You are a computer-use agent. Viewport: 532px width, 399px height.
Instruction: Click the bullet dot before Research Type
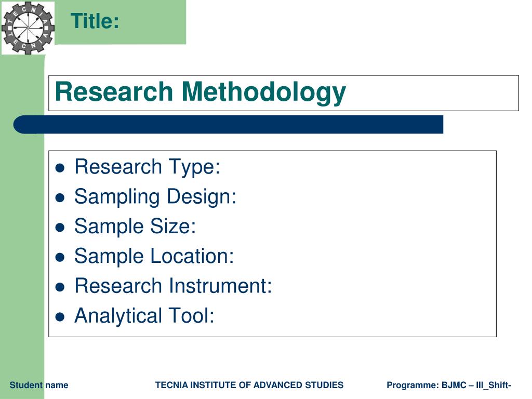click(60, 168)
